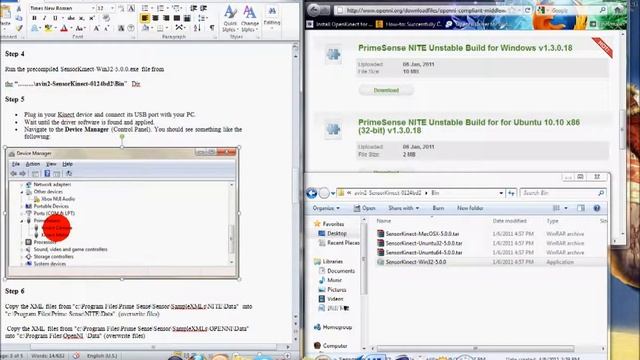Open Explorer help icon
The image size is (640, 360).
click(x=597, y=208)
